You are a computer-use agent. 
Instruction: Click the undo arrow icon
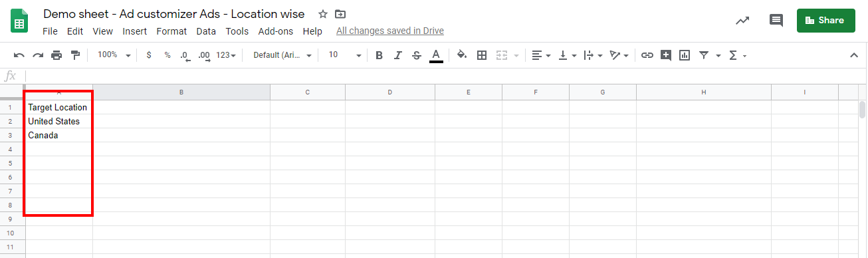click(x=19, y=55)
